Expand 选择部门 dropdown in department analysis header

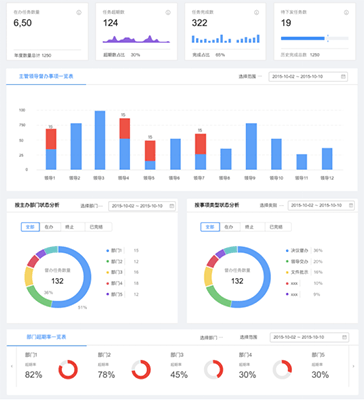pos(92,206)
